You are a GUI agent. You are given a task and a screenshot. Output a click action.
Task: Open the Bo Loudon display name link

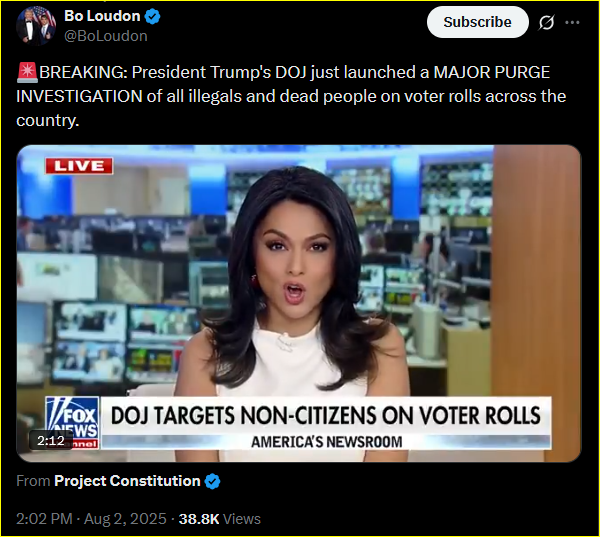102,16
